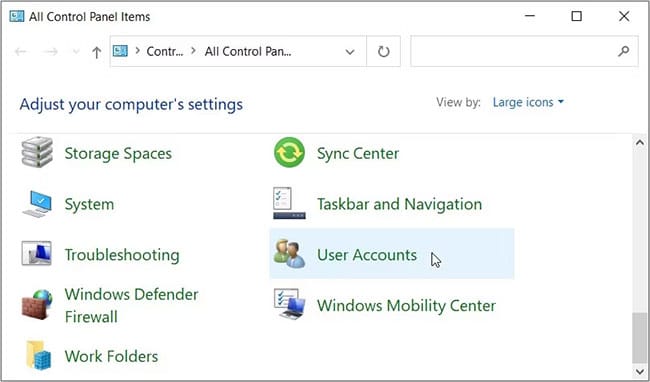Image resolution: width=650 pixels, height=382 pixels.
Task: Click the green Sync Center icon
Action: click(x=289, y=152)
